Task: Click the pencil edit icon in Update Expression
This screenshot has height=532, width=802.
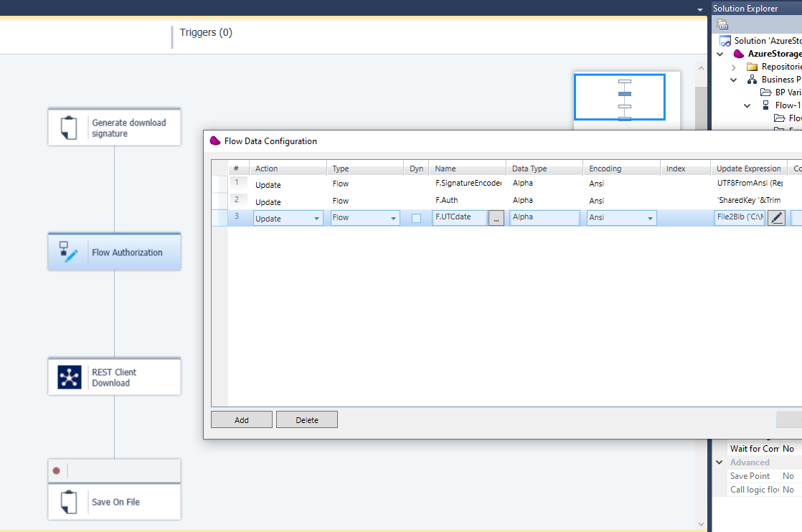Action: coord(776,217)
